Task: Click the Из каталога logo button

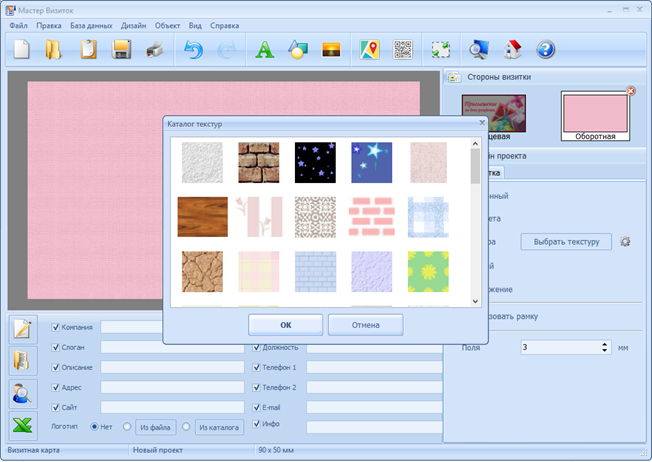Action: (219, 427)
